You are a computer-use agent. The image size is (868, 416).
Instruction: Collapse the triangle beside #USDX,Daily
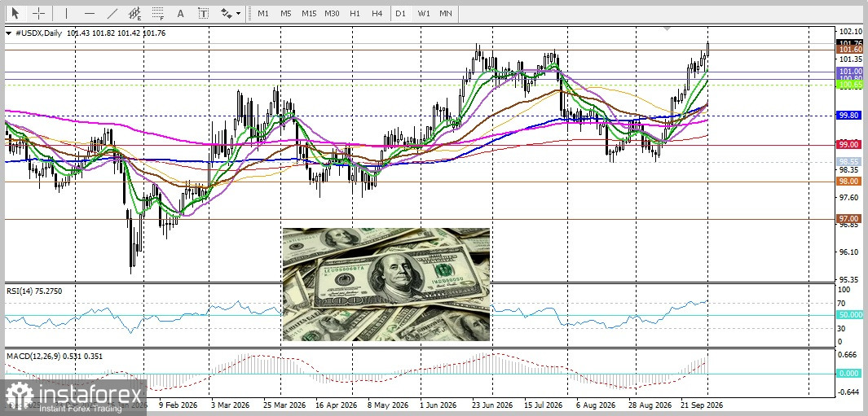(x=8, y=33)
